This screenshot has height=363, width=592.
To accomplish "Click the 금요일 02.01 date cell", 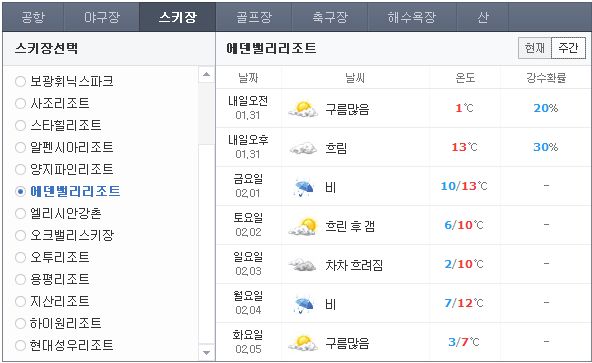I will (x=248, y=186).
